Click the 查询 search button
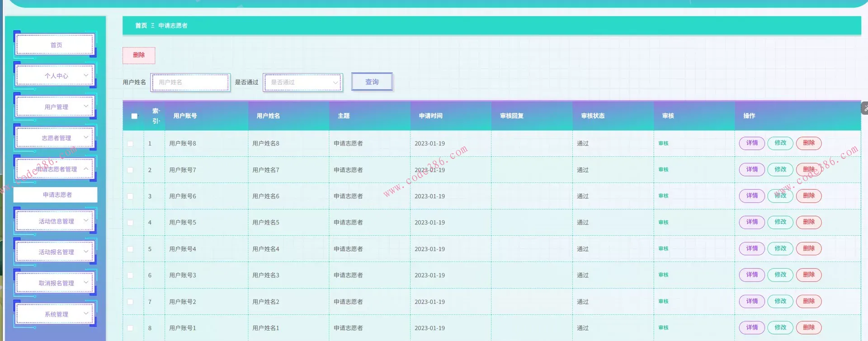Viewport: 868px width, 341px height. pos(372,82)
